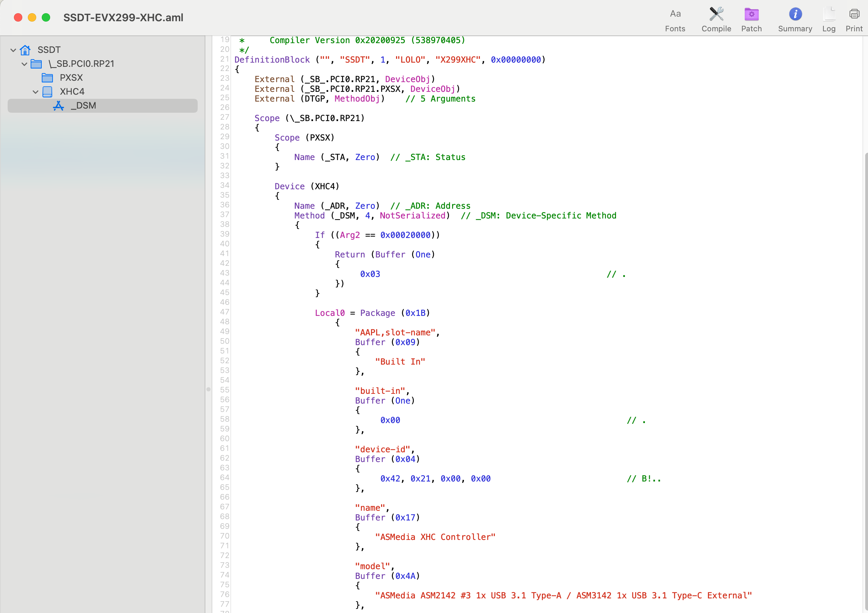Screen dimensions: 868x613
Task: Click line number 47 in gutter
Action: click(x=224, y=312)
